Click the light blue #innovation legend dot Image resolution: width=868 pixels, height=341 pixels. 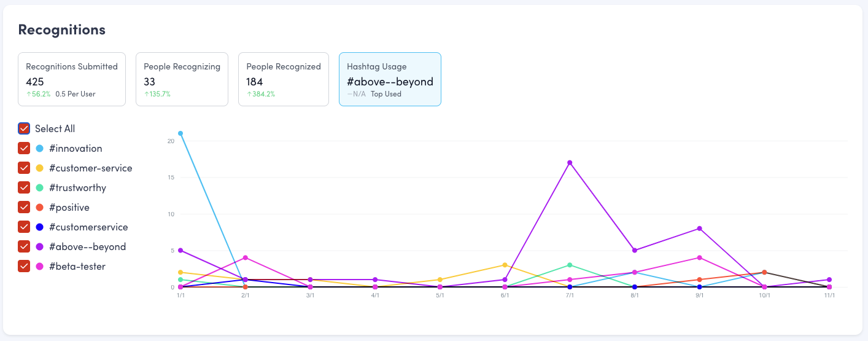click(x=40, y=149)
